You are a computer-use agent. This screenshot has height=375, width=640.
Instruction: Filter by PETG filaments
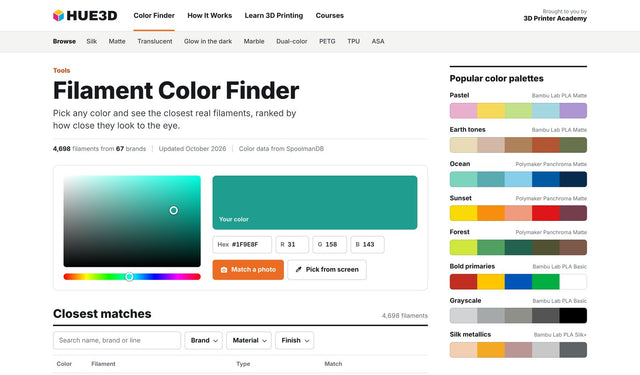[x=327, y=41]
